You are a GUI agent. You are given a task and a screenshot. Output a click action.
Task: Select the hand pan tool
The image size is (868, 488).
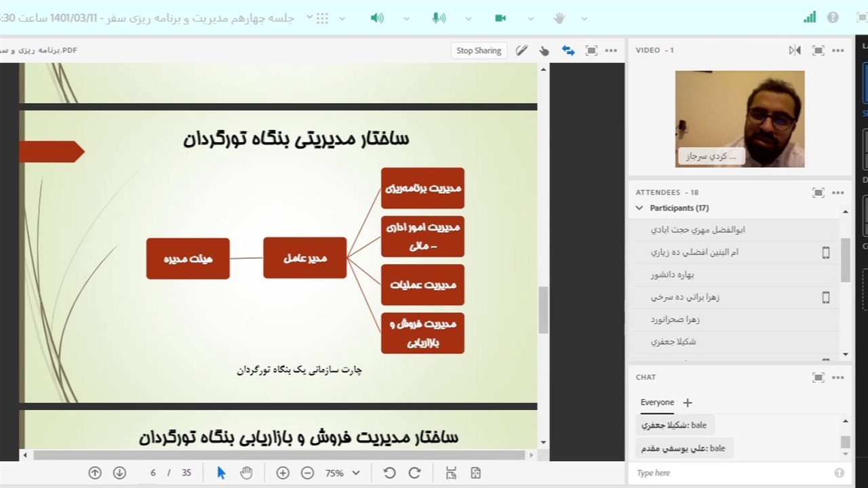pyautogui.click(x=246, y=473)
